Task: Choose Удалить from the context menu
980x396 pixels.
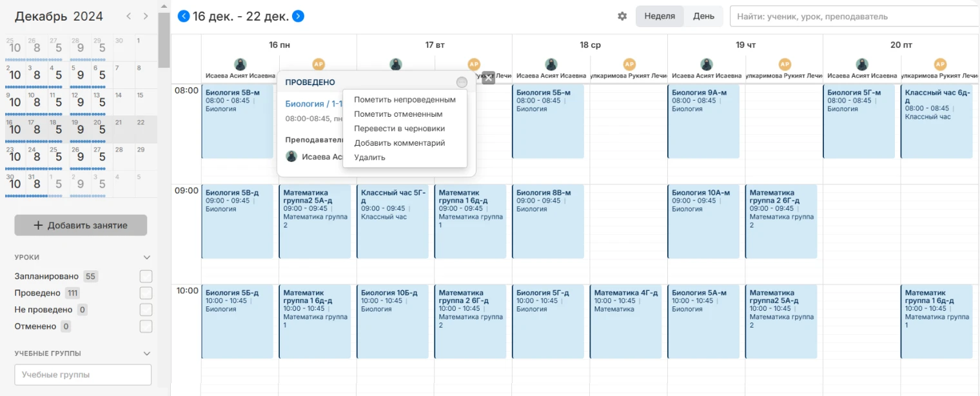Action: pyautogui.click(x=369, y=157)
